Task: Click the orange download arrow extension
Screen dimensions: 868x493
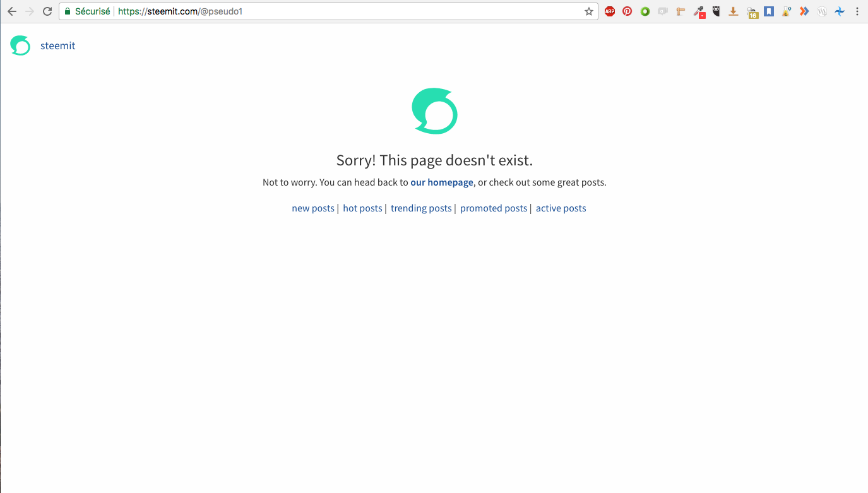Action: pos(734,11)
